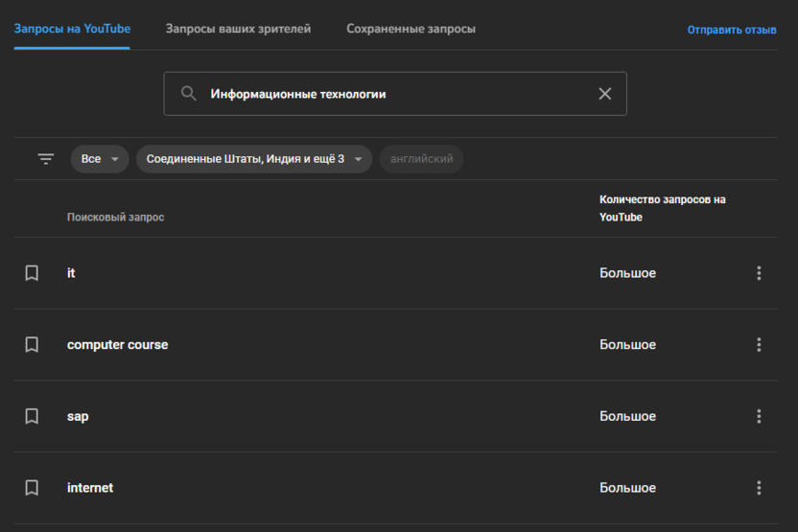Viewport: 798px width, 532px height.
Task: Expand the "Все" filter dropdown
Action: click(x=100, y=159)
